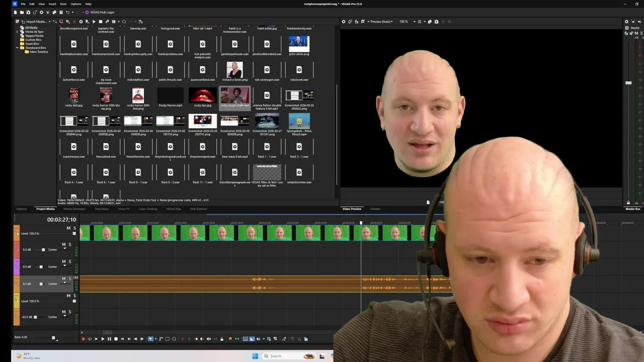Viewport: 644px width, 362px height.
Task: Solo the top green-screen video track
Action: (74, 228)
